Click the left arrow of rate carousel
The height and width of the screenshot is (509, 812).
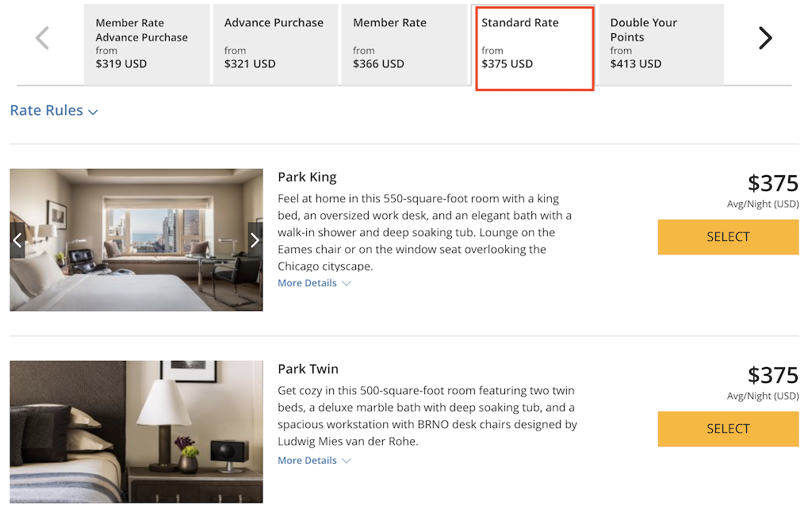coord(43,38)
